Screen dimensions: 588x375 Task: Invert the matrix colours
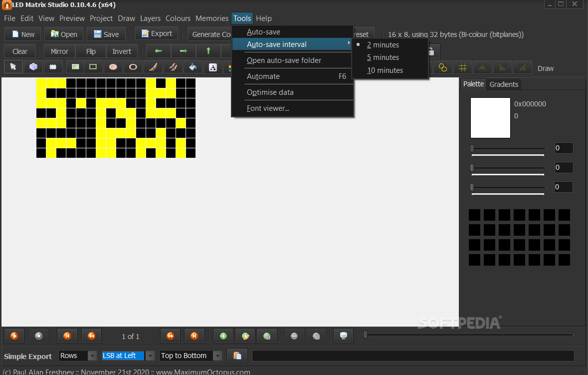tap(122, 51)
